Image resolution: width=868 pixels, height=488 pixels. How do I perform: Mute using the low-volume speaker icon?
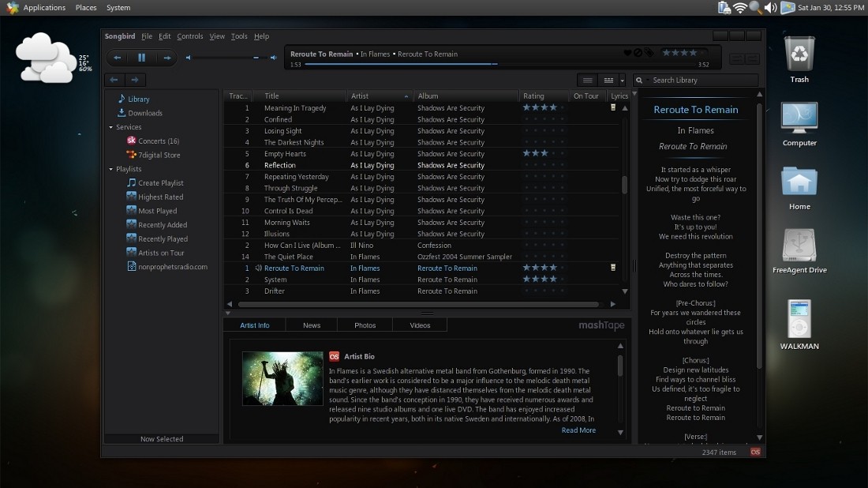click(189, 58)
